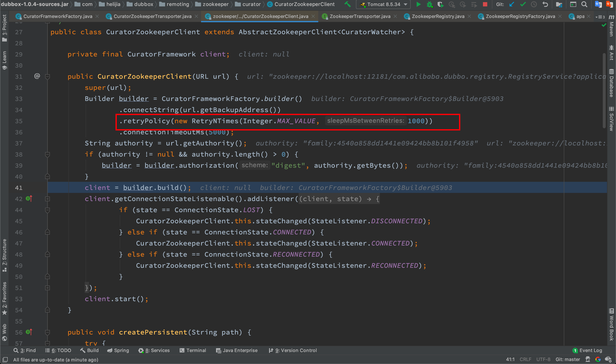Click the Build project hammer icon
616x364 pixels.
[347, 4]
